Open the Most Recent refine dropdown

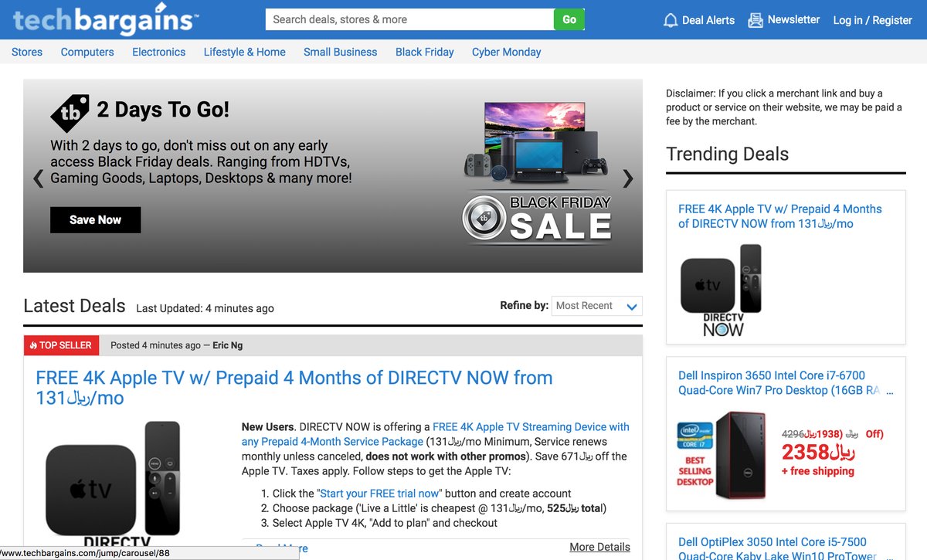[596, 306]
